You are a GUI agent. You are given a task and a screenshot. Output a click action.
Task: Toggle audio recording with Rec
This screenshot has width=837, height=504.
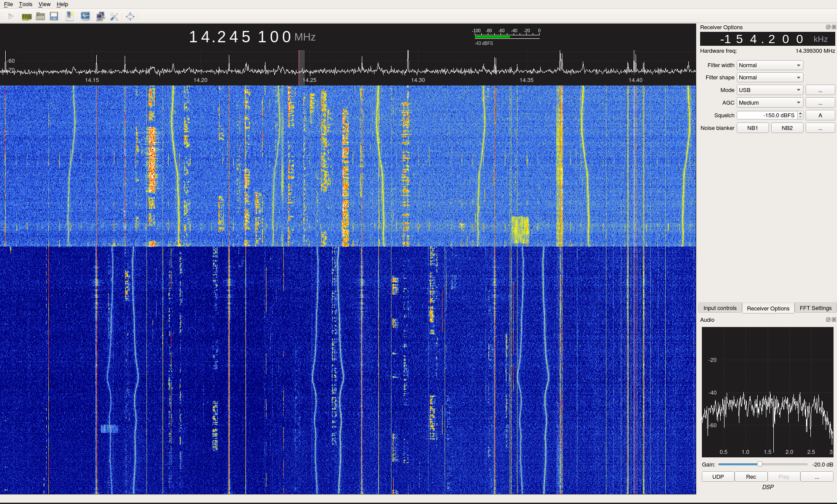[x=751, y=477]
